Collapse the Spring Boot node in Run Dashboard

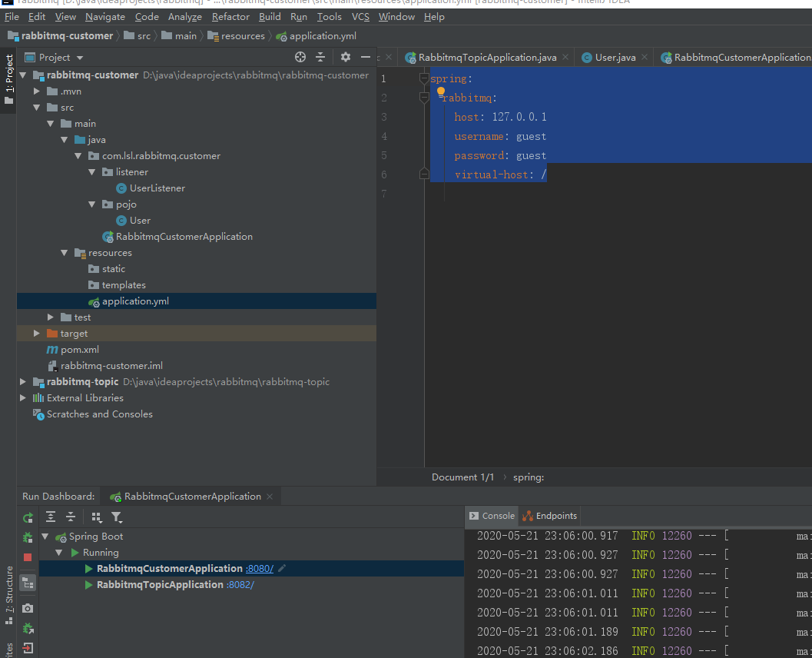(45, 537)
